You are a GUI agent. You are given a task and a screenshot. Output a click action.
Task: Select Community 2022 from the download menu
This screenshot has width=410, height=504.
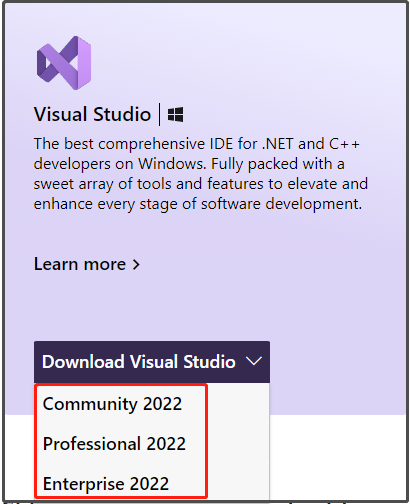coord(112,404)
